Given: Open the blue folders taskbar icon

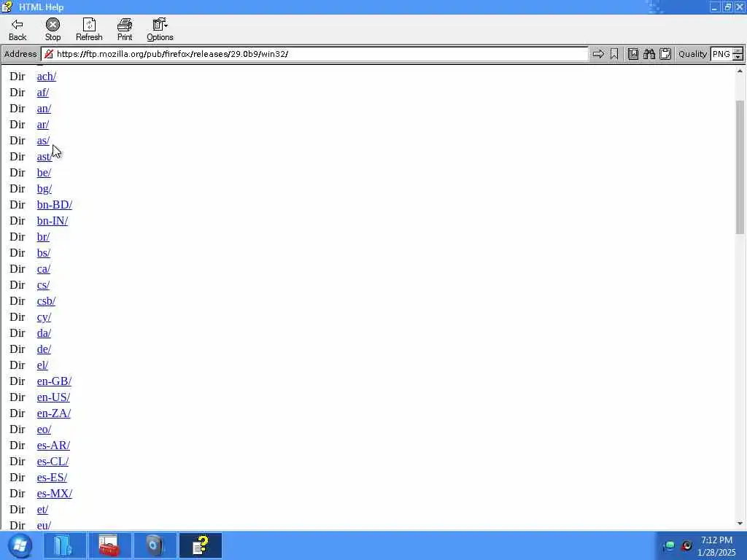Looking at the screenshot, I should tap(65, 545).
